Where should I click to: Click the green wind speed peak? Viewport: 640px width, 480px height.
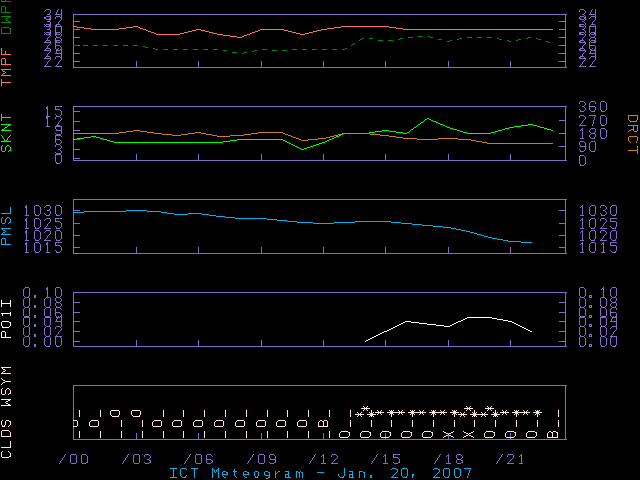(428, 118)
